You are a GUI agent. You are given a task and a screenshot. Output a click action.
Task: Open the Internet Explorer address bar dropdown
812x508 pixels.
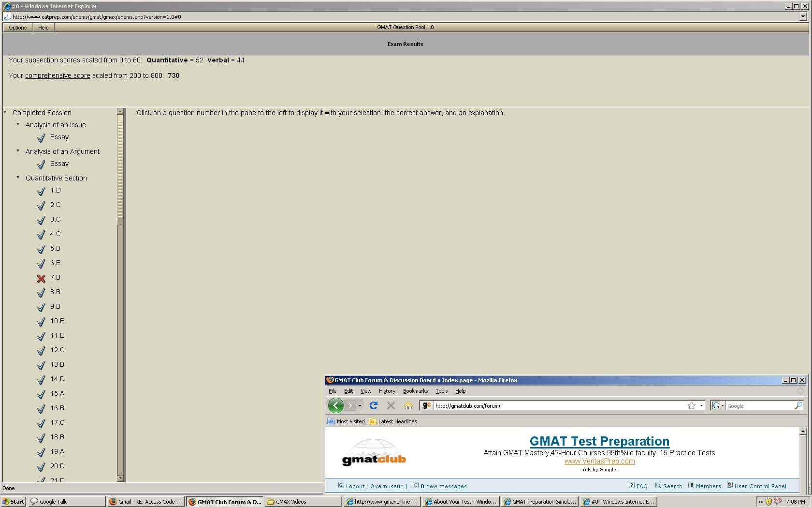click(803, 16)
